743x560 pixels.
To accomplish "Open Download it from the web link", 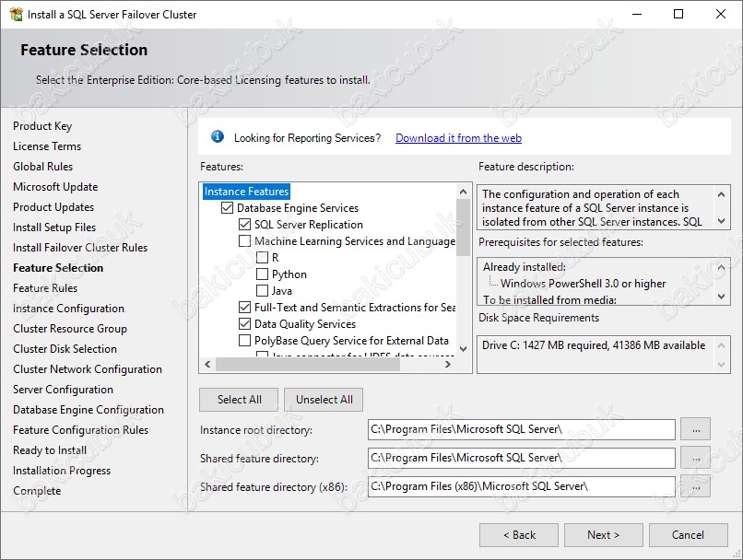I will click(458, 138).
